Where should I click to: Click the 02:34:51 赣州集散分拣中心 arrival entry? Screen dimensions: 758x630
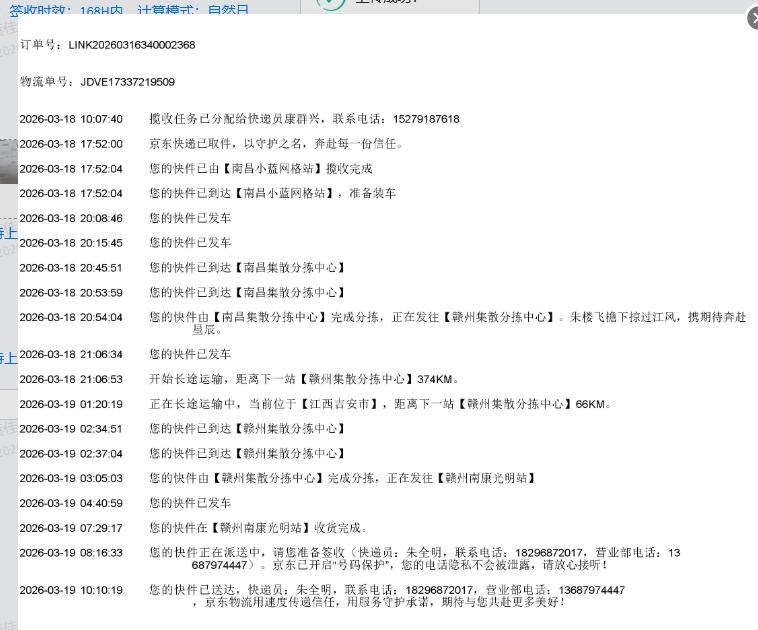tap(247, 429)
